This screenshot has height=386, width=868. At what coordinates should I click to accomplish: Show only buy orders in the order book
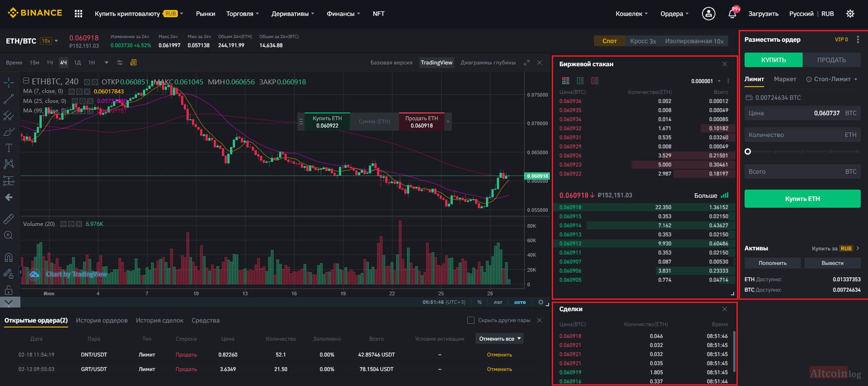[x=580, y=81]
